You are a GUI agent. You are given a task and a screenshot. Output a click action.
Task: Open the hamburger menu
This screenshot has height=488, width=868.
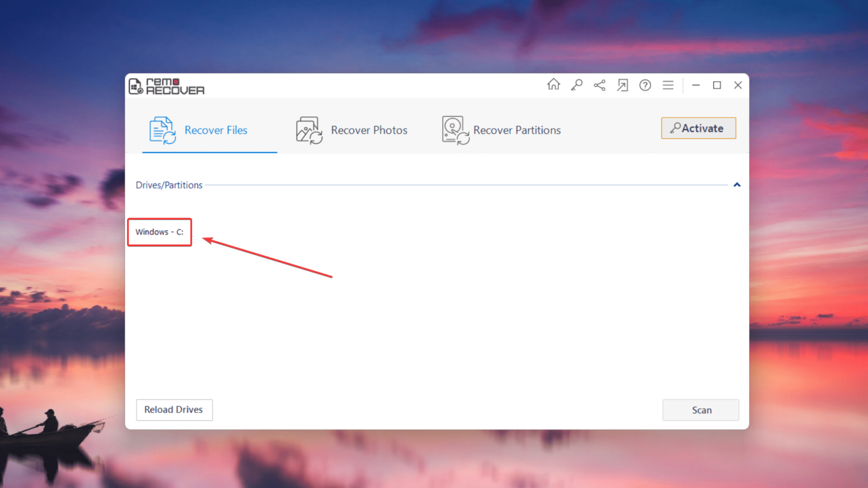(x=668, y=85)
